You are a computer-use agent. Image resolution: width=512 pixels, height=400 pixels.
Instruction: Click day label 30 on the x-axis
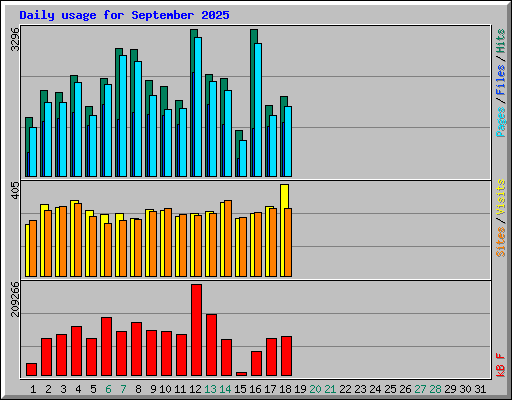click(465, 389)
